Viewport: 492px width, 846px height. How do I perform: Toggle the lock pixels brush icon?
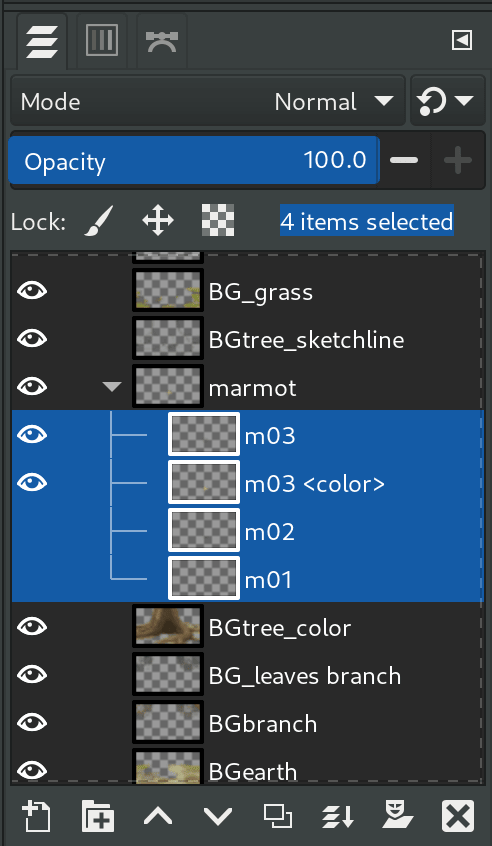point(99,220)
